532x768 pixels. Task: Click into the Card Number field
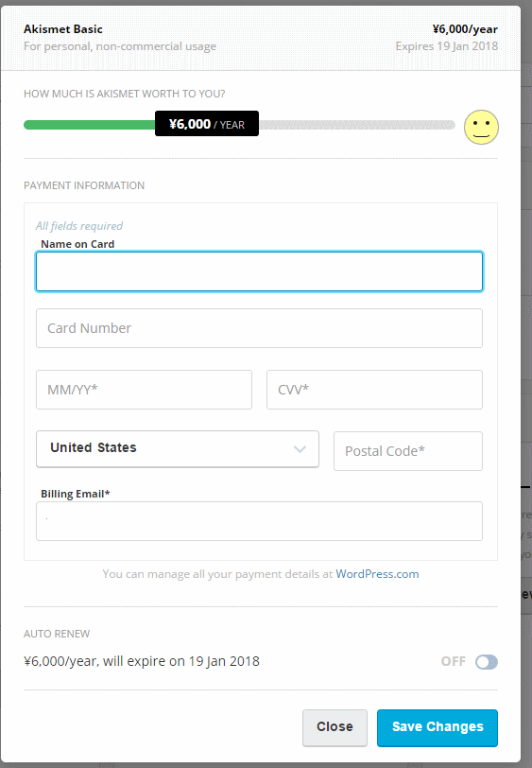coord(260,328)
